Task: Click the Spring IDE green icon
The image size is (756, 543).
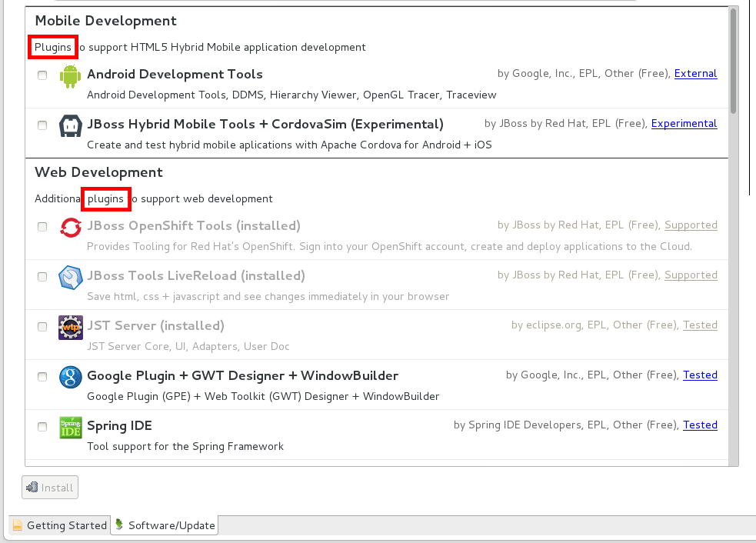Action: (x=71, y=427)
